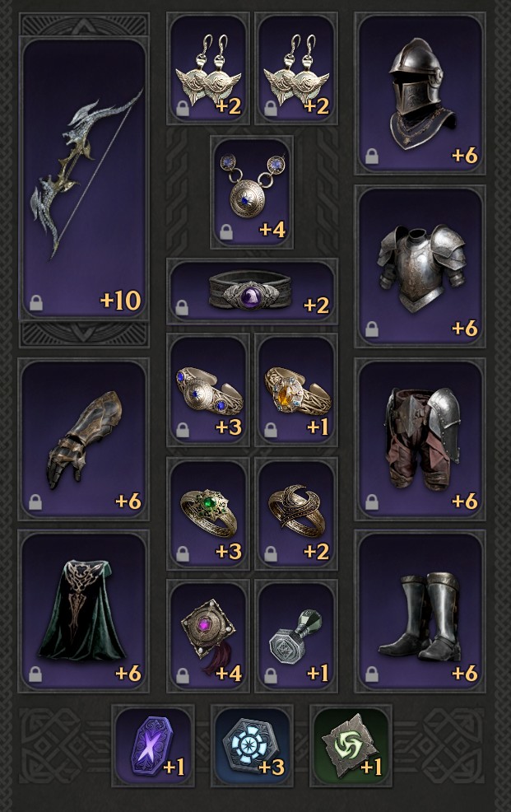Select the steel boots +6 slot
Viewport: 511px width, 812px height.
[x=420, y=611]
